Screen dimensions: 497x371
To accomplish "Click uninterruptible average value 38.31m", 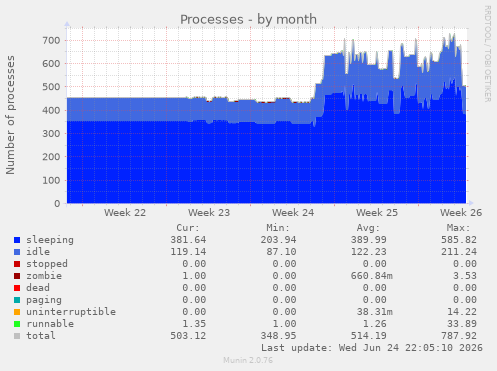I will click(x=375, y=312).
